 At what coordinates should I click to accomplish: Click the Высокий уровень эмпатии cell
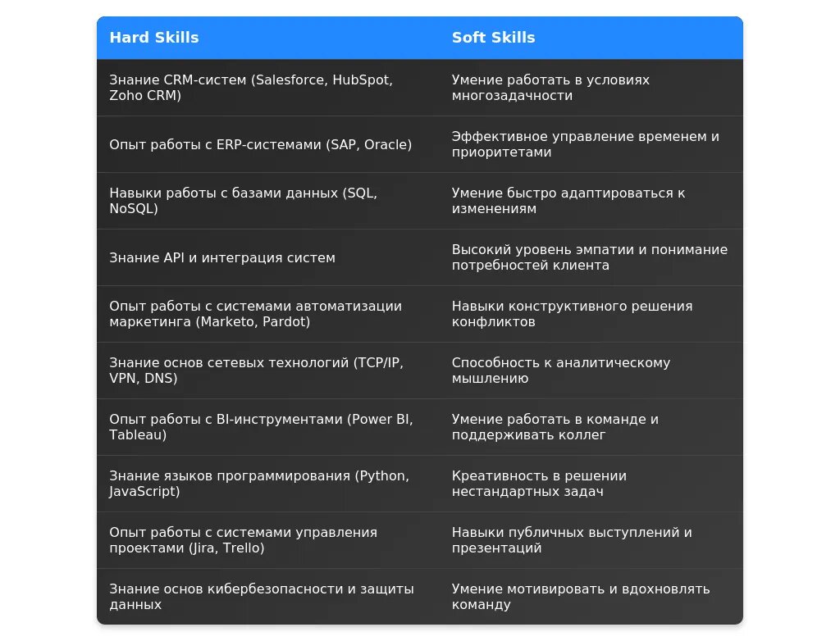(x=589, y=257)
